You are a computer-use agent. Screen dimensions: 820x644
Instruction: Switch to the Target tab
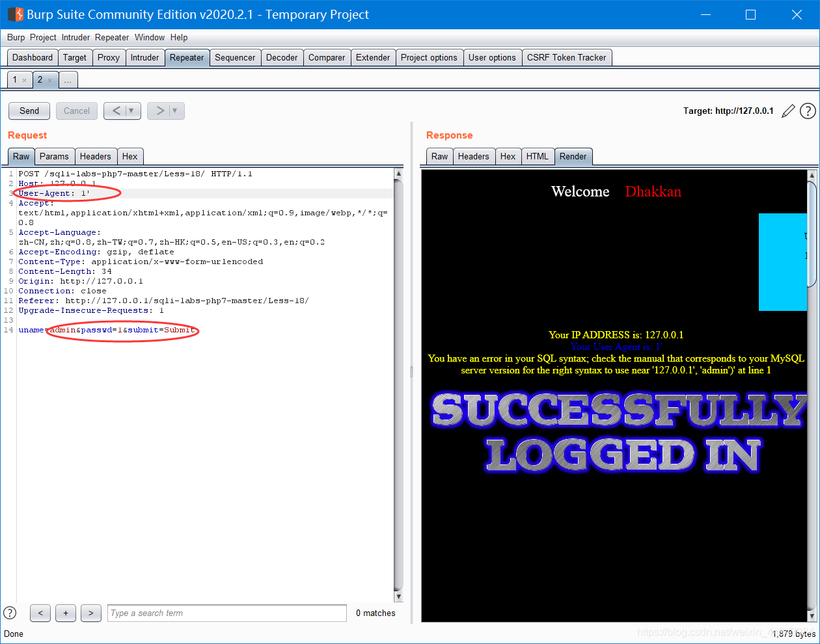[75, 57]
